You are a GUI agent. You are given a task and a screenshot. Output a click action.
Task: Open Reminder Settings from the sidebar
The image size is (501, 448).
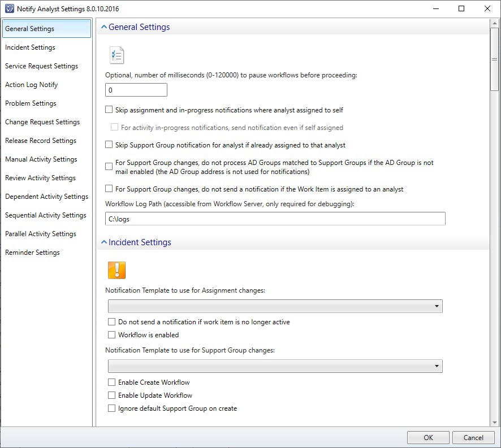(32, 253)
